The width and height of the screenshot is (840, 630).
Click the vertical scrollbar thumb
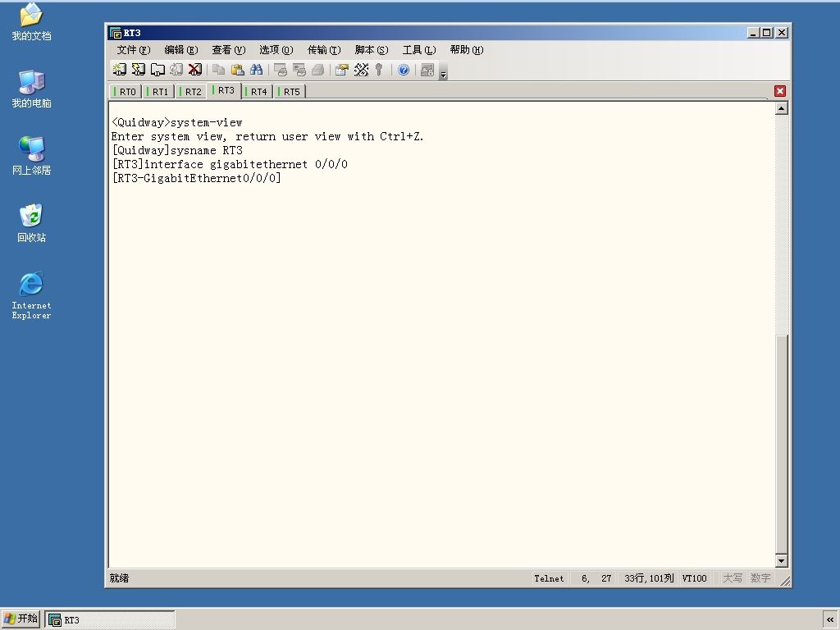pos(782,445)
